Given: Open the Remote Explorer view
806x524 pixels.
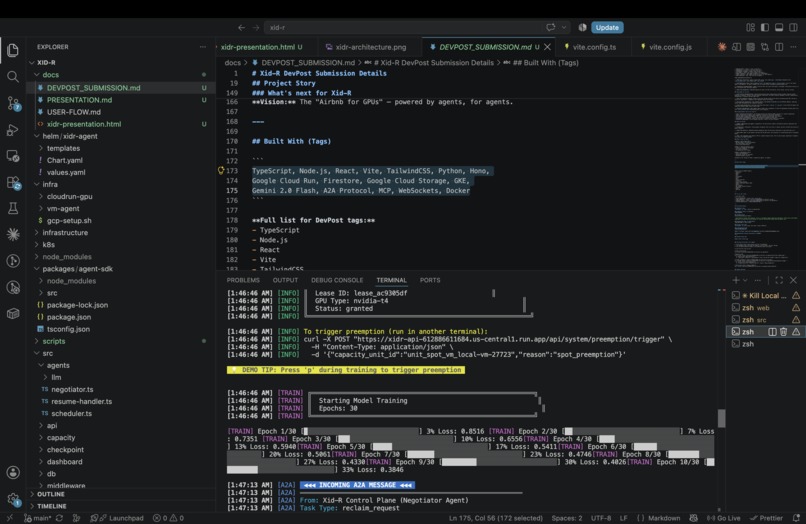Looking at the screenshot, I should (x=13, y=156).
